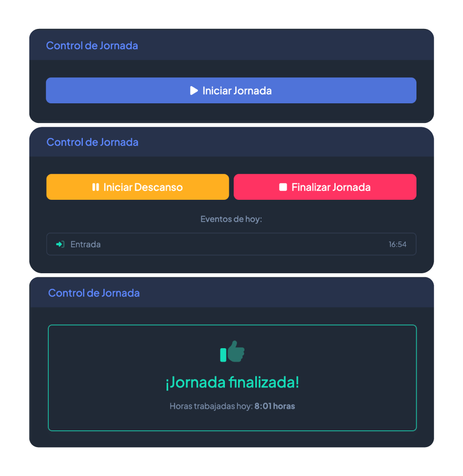This screenshot has width=463, height=476.
Task: Click the Finalizar Jornada label text
Action: point(331,187)
